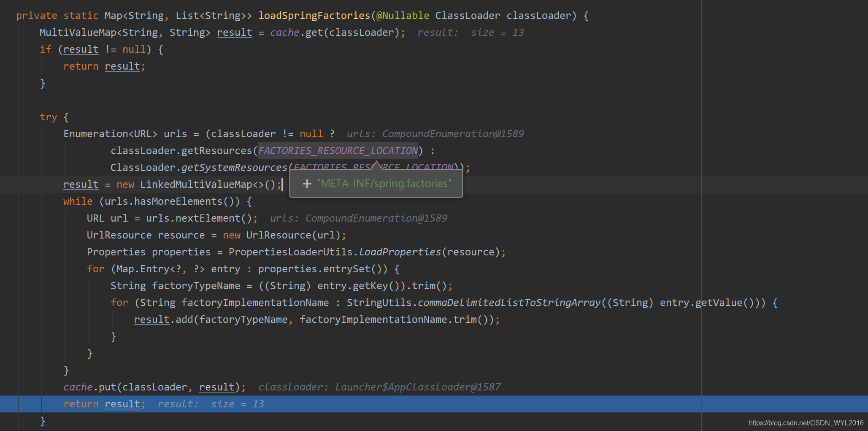Screen dimensions: 868x431
Task: Click urls.nextElement() call
Action: [199, 218]
